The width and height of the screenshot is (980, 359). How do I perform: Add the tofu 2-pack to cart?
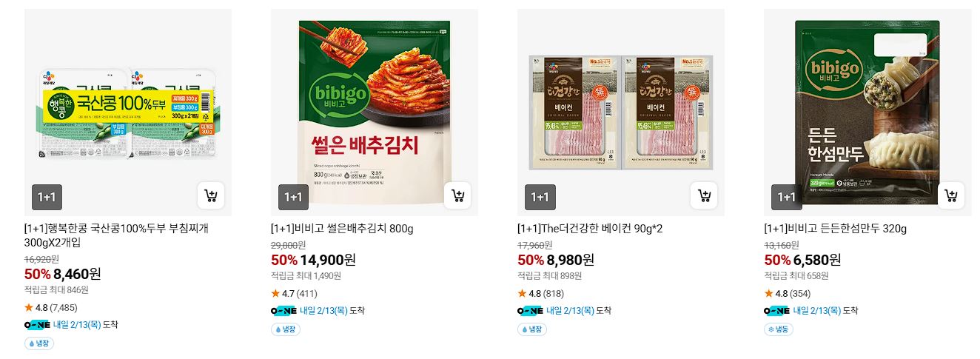(211, 196)
